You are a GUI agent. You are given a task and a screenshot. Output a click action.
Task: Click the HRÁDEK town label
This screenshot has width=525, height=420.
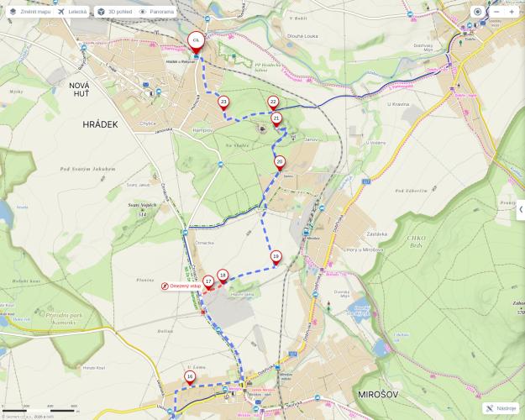[x=101, y=123]
